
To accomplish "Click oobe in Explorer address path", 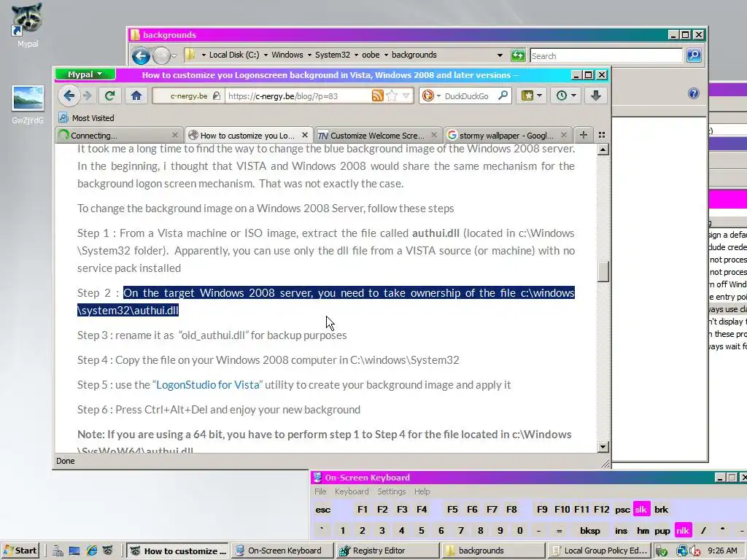I will tap(371, 55).
